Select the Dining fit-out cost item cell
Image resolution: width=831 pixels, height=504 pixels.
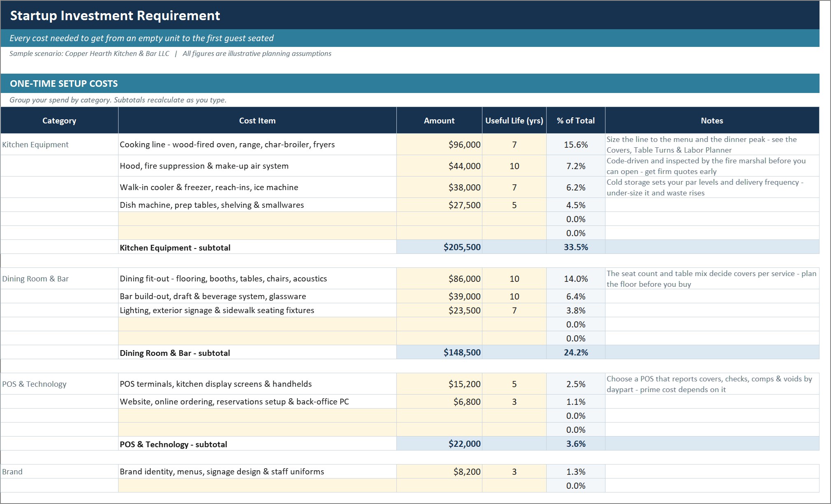(x=257, y=279)
